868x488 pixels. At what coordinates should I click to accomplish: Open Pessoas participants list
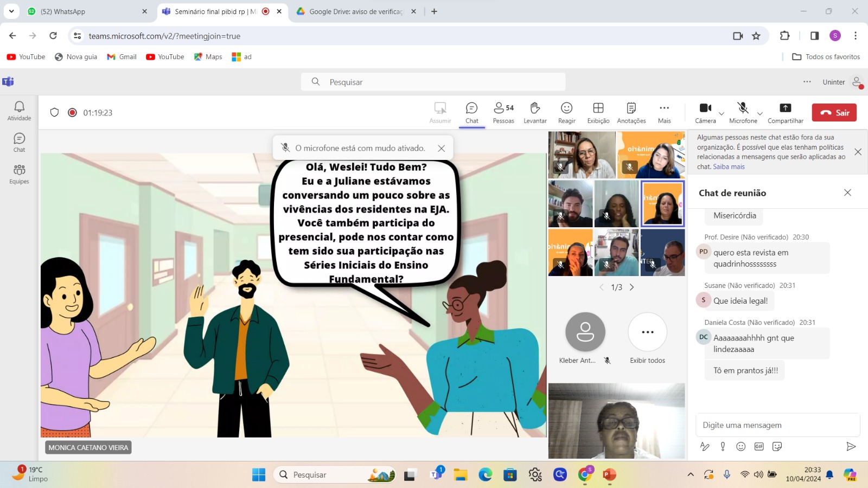pyautogui.click(x=503, y=112)
